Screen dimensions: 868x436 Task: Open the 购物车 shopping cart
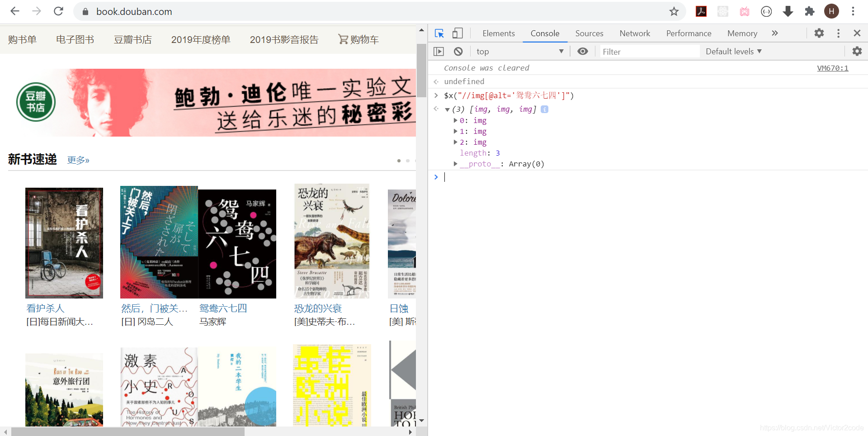[x=359, y=40]
